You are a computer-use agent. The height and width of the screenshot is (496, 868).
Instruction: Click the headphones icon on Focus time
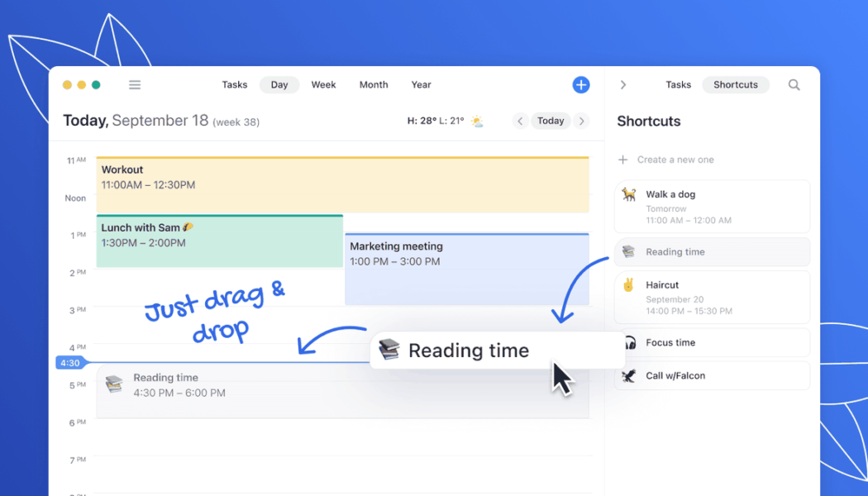(629, 342)
